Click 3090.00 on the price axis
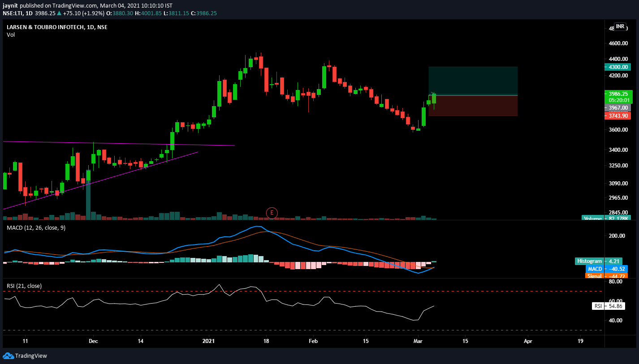Viewport: 639px width, 364px height. point(617,184)
